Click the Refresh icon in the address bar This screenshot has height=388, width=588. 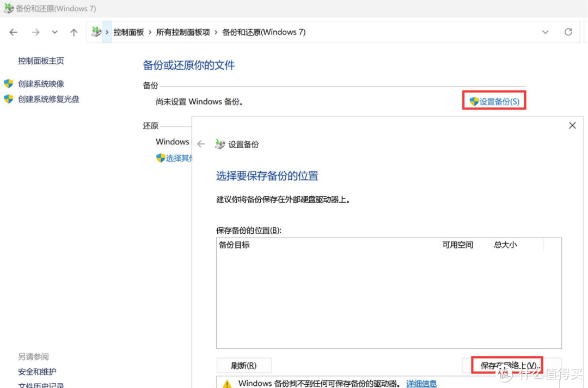(x=568, y=32)
